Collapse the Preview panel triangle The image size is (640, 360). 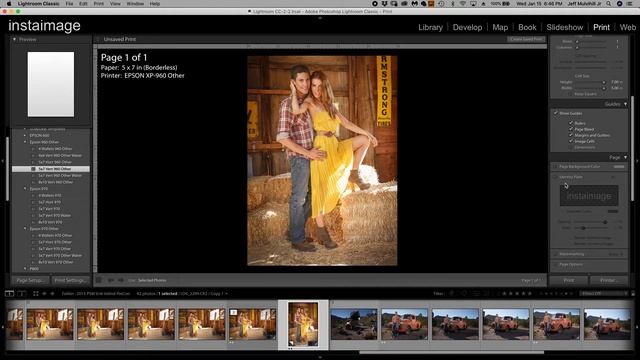[x=14, y=39]
